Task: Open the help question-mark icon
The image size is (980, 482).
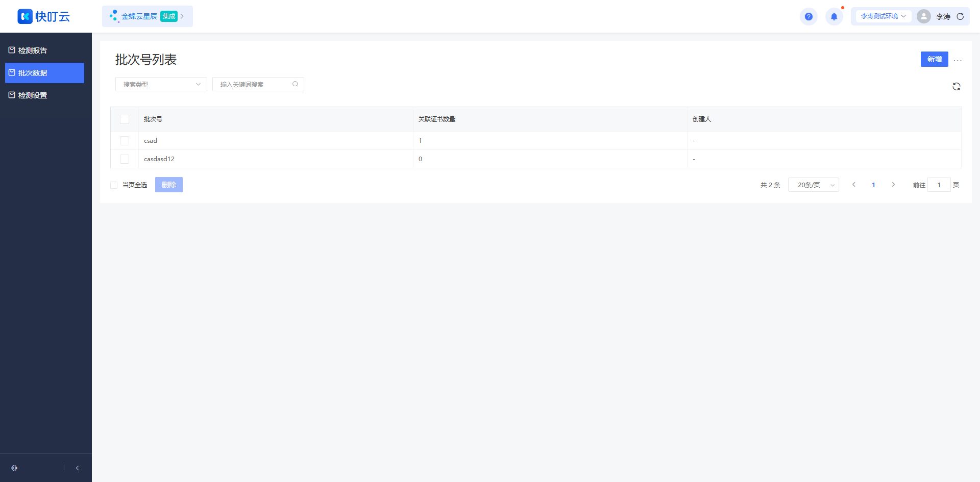Action: tap(808, 16)
